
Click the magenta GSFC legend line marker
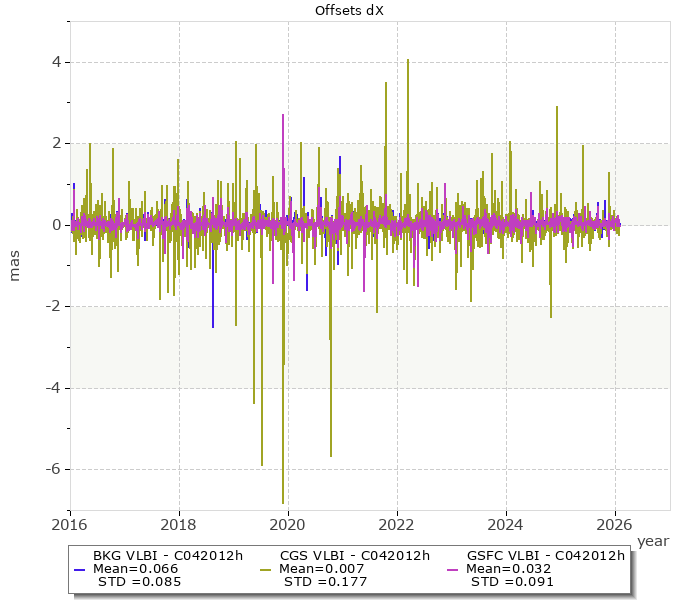pyautogui.click(x=452, y=569)
